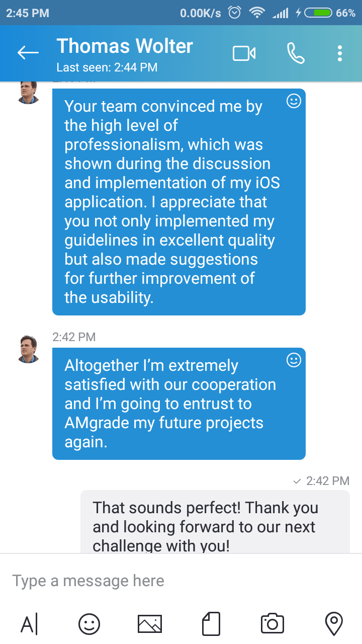Screen dimensions: 362x644
Task: Start a video call with Thomas Wolter
Action: click(x=244, y=53)
